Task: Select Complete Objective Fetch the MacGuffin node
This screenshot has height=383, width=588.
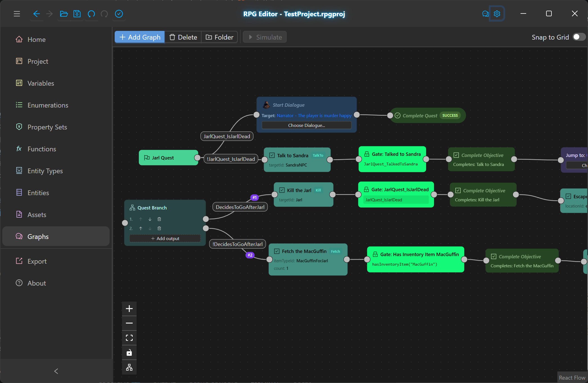Action: click(x=522, y=261)
